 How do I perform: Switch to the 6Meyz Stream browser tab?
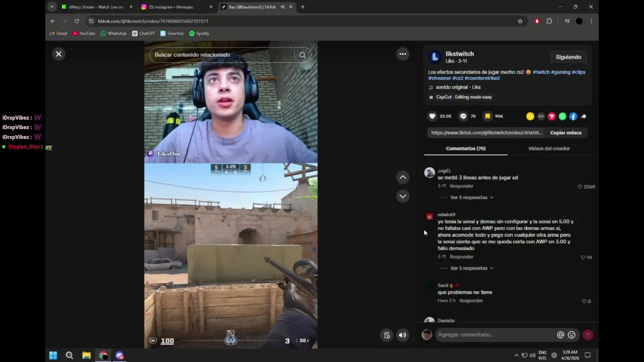tap(96, 7)
